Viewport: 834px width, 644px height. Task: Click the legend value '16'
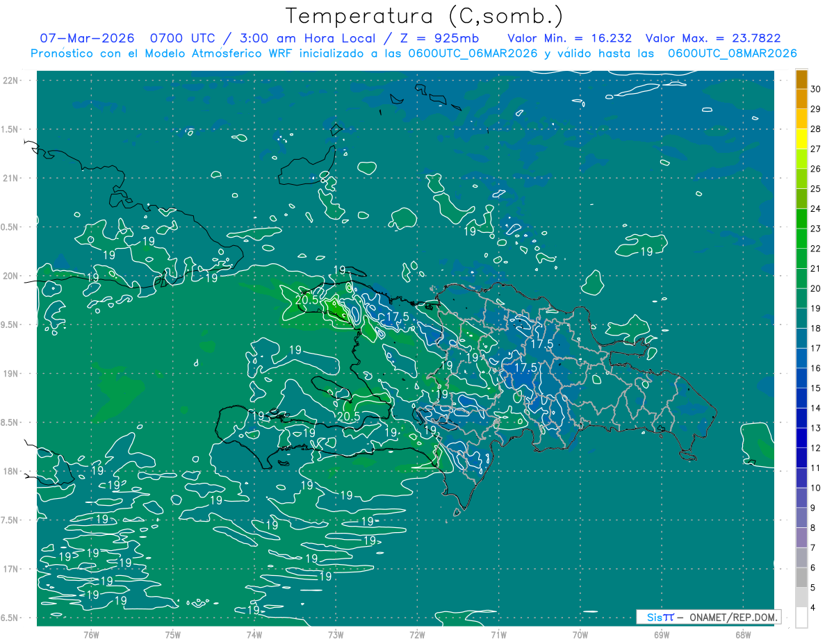pos(816,368)
